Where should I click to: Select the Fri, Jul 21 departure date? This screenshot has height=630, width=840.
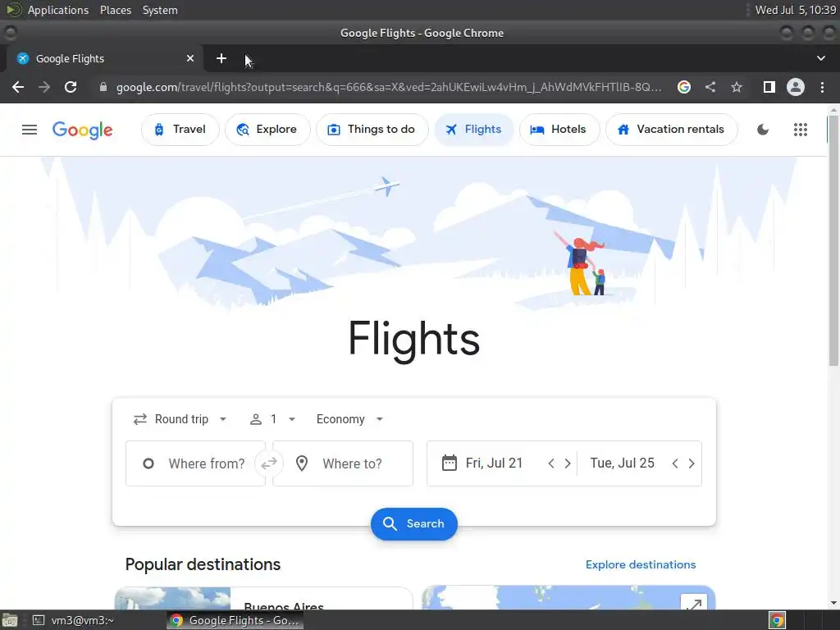494,463
